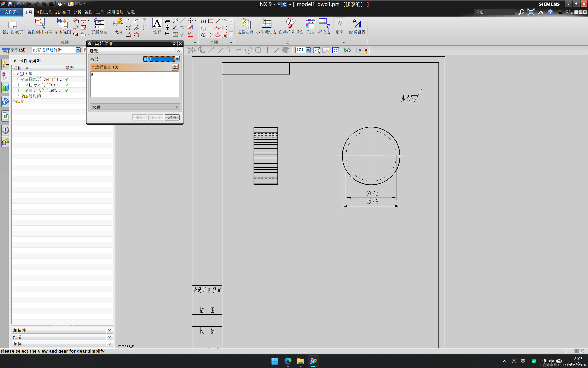Click the reset icon in 齿轮简化 title

[x=174, y=43]
